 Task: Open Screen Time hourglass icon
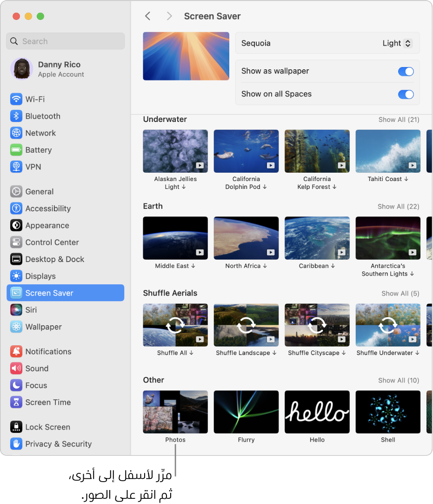16,402
